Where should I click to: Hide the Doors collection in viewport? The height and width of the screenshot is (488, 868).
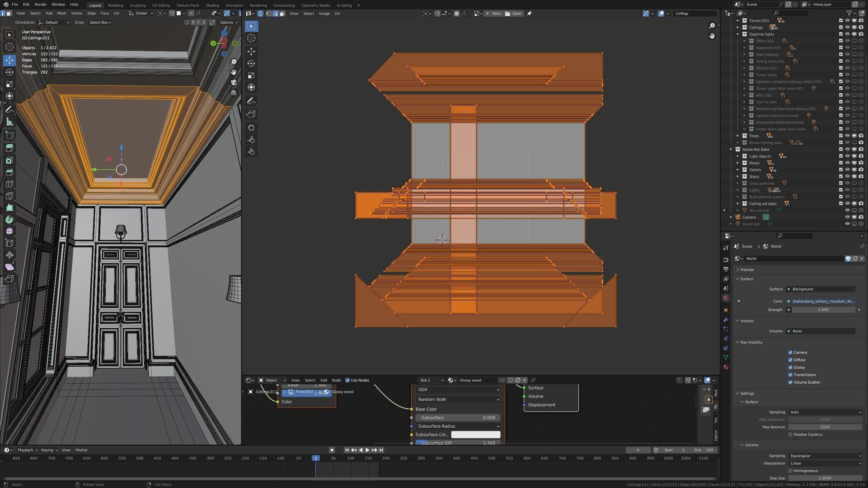pos(847,163)
